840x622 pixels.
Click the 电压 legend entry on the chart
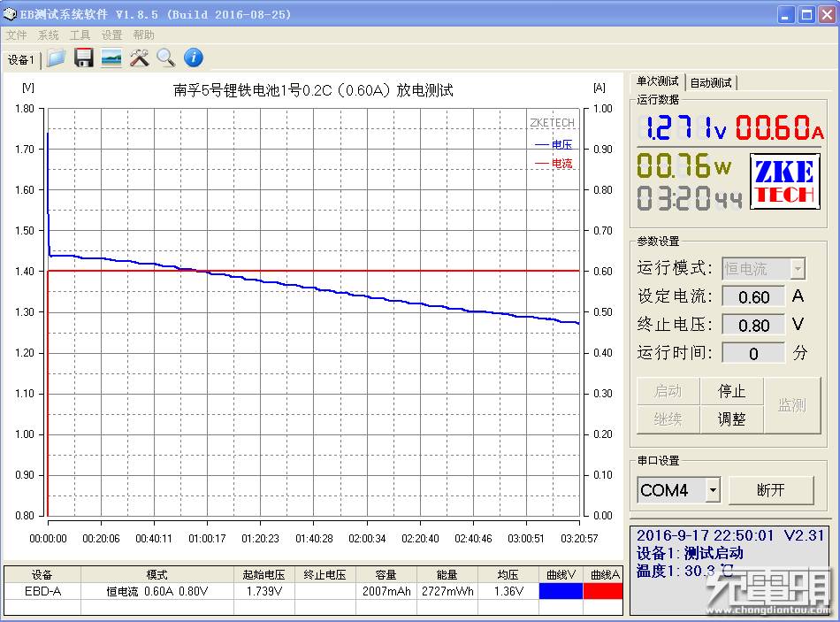pyautogui.click(x=554, y=145)
